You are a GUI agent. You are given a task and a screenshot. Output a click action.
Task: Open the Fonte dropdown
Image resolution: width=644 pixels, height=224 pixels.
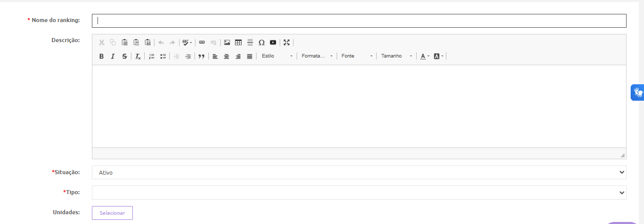[357, 56]
